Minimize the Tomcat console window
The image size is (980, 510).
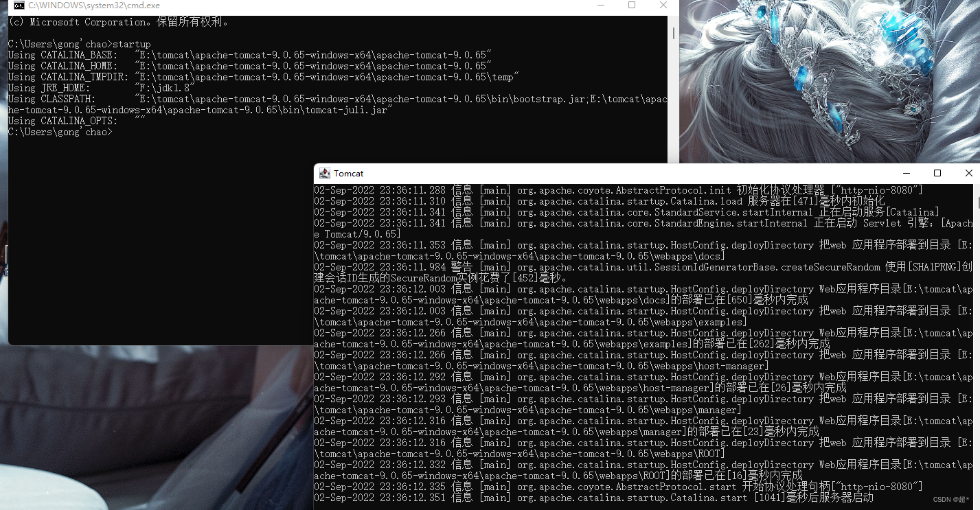(x=907, y=173)
